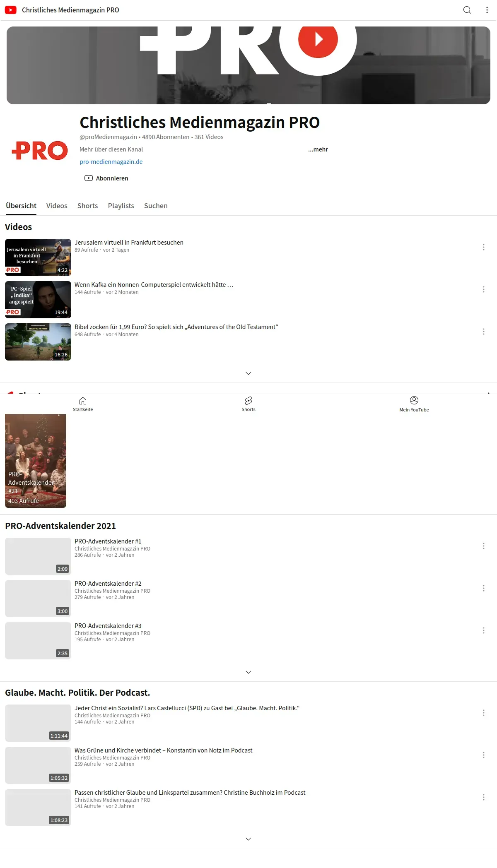Switch to the Übersicht tab

click(x=21, y=206)
